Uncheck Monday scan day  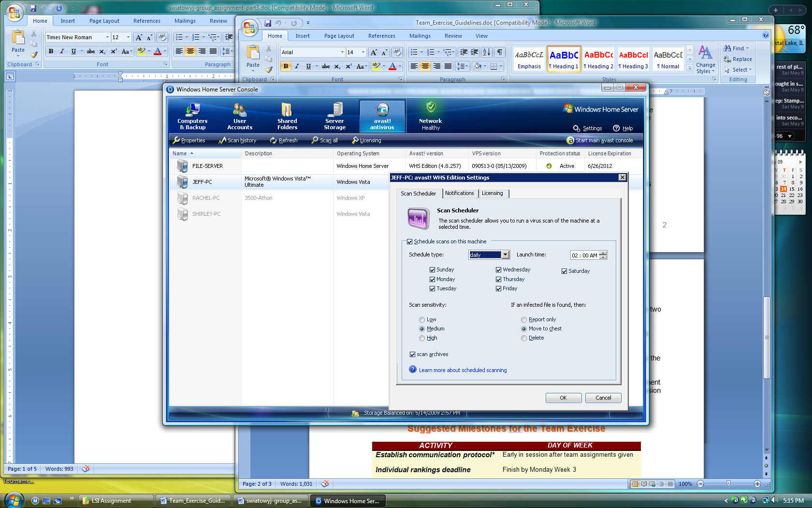(x=432, y=279)
